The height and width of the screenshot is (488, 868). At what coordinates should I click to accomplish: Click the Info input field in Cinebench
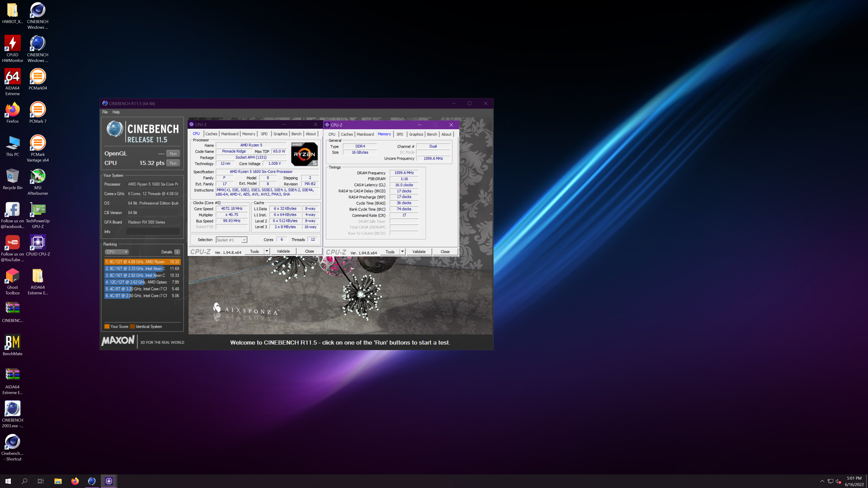pos(153,232)
